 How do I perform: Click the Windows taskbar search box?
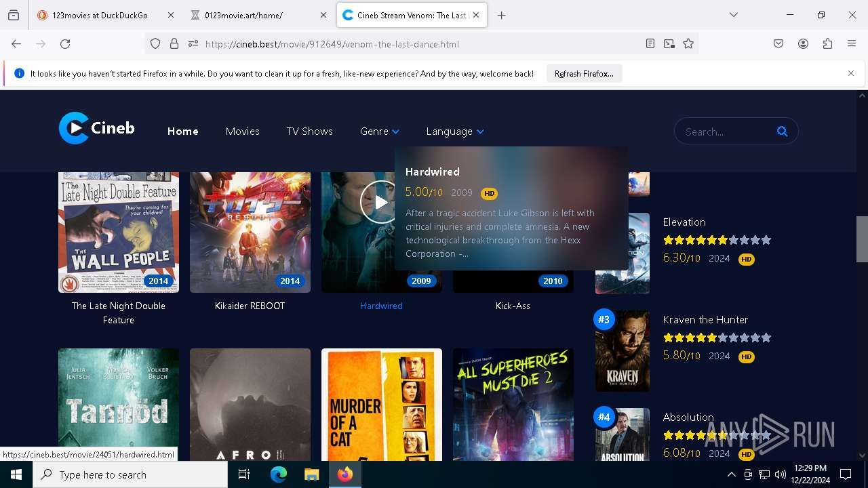pos(130,474)
